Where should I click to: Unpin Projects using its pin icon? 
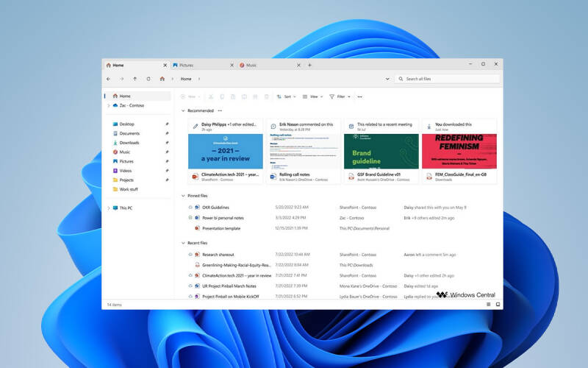tap(167, 180)
